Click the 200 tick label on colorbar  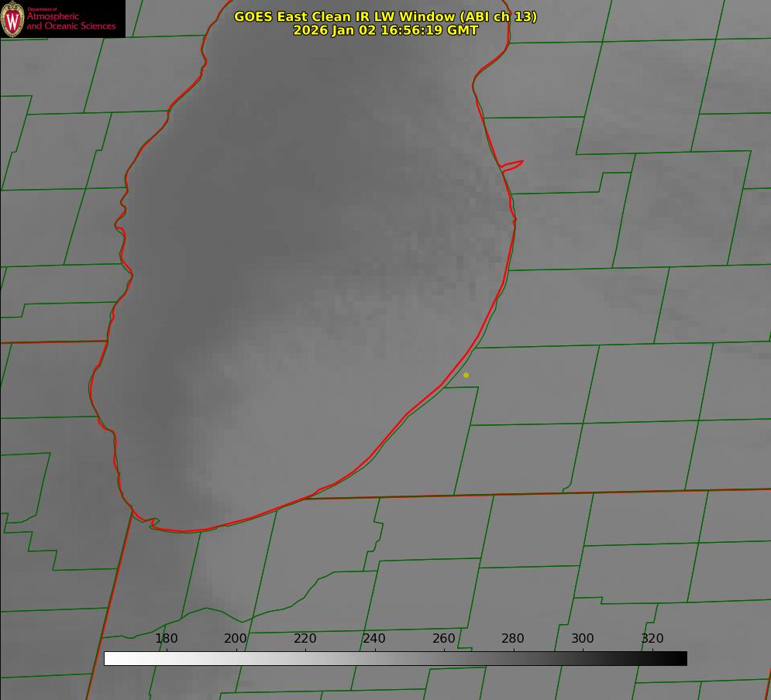click(x=236, y=639)
